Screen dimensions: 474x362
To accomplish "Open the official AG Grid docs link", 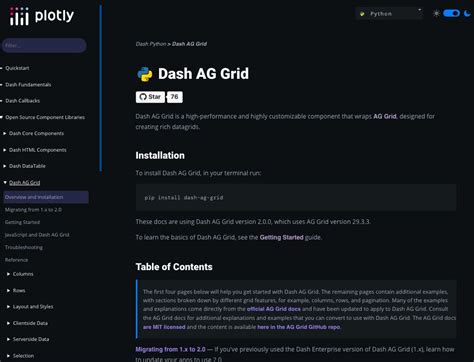I will click(x=274, y=309).
